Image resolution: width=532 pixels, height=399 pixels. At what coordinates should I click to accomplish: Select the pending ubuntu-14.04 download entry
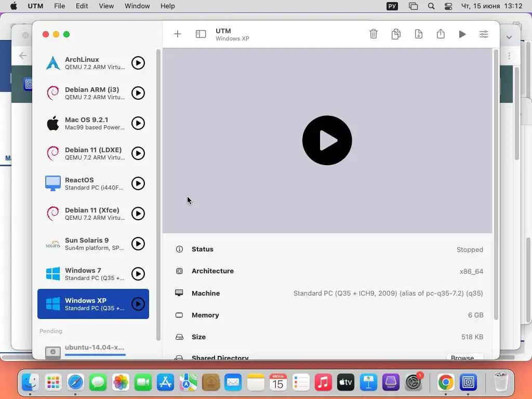click(94, 350)
